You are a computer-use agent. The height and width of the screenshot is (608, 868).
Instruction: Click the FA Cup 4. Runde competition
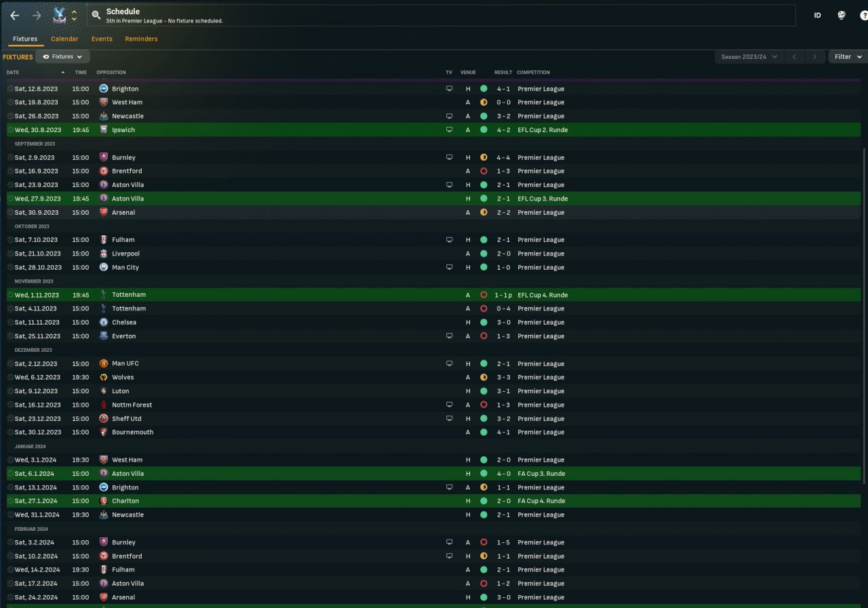pyautogui.click(x=541, y=501)
